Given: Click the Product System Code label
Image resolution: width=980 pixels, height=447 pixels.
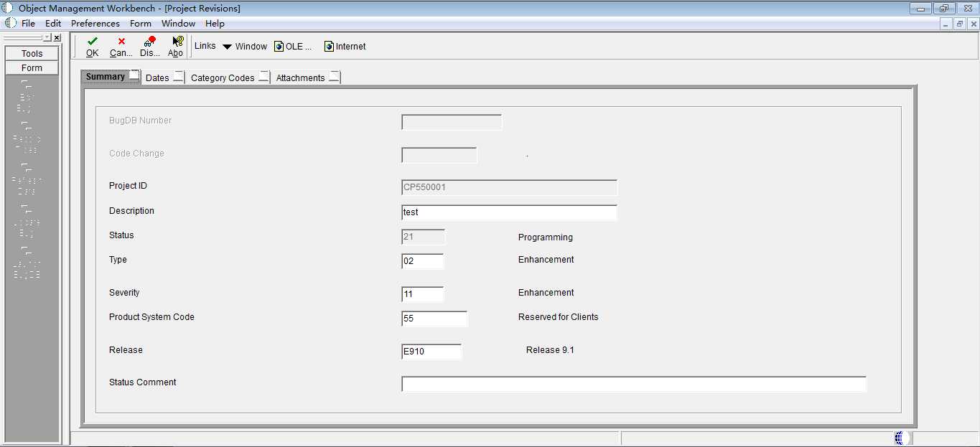Looking at the screenshot, I should pos(151,317).
